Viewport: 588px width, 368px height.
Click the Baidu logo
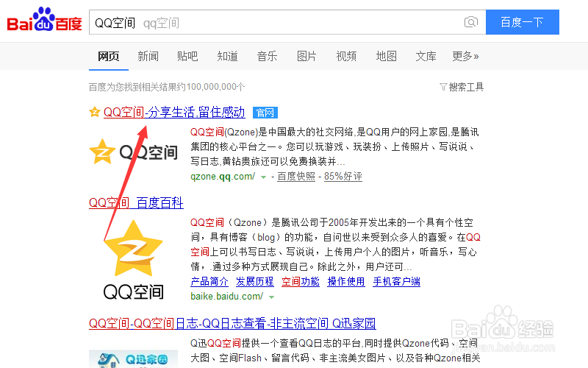click(x=45, y=19)
